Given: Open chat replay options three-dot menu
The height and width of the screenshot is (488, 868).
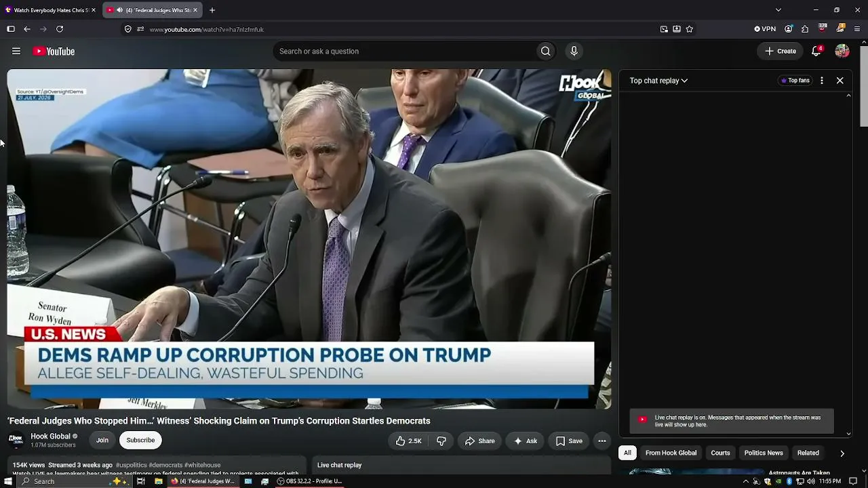Looking at the screenshot, I should point(822,81).
